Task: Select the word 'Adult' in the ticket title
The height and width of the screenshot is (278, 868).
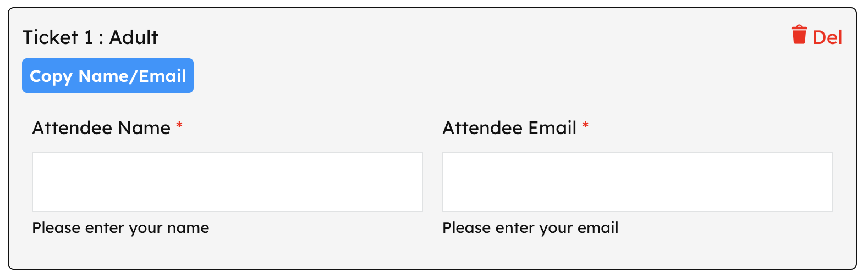Action: point(134,37)
